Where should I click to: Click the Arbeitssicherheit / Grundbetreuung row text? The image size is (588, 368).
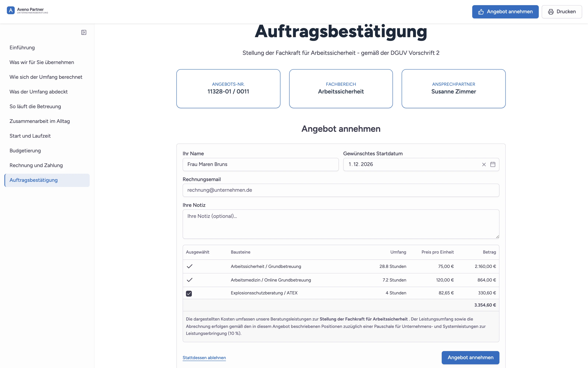[x=266, y=266]
